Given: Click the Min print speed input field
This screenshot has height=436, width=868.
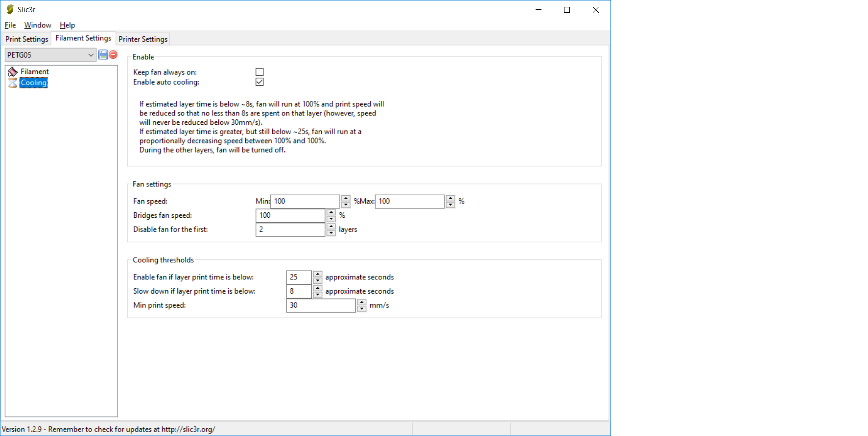Looking at the screenshot, I should (x=321, y=305).
